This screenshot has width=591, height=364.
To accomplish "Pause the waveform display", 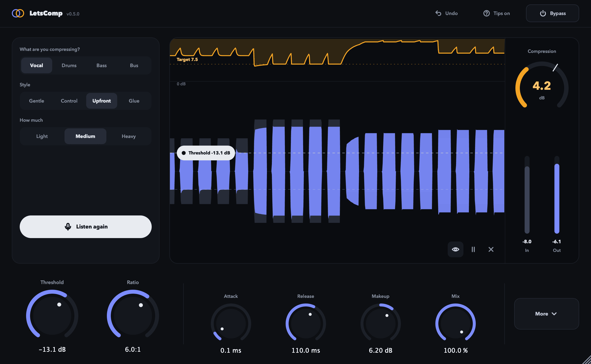I will click(x=473, y=249).
